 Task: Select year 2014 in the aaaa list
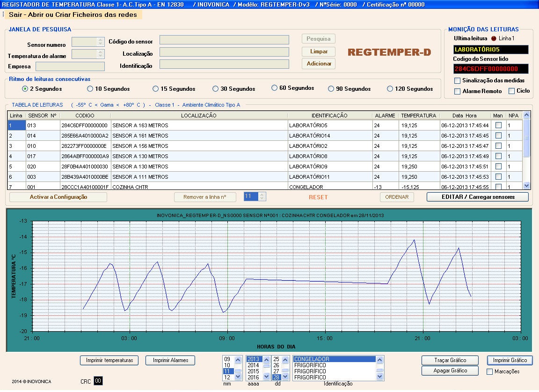253,365
